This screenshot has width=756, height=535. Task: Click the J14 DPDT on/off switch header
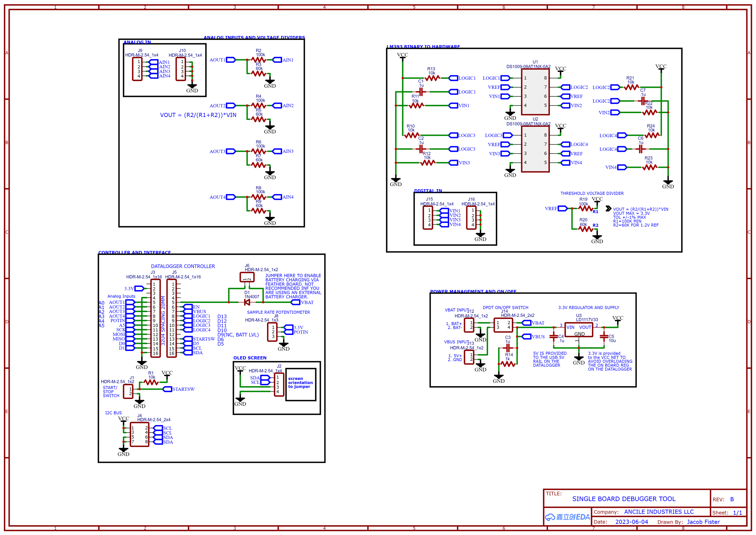(503, 325)
